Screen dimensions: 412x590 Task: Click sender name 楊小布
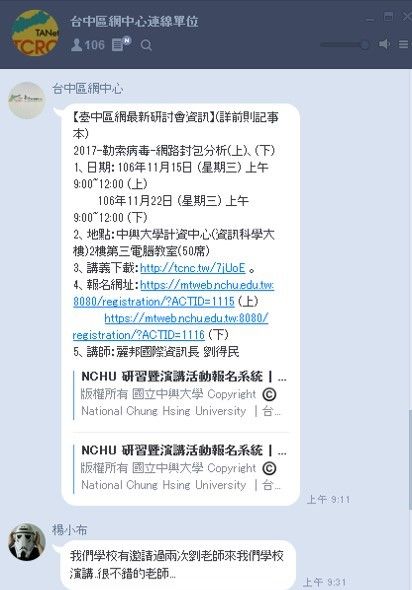coord(69,530)
